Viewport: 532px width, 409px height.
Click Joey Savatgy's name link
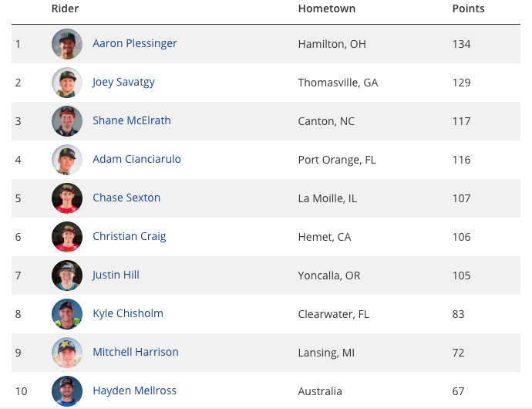(x=123, y=83)
